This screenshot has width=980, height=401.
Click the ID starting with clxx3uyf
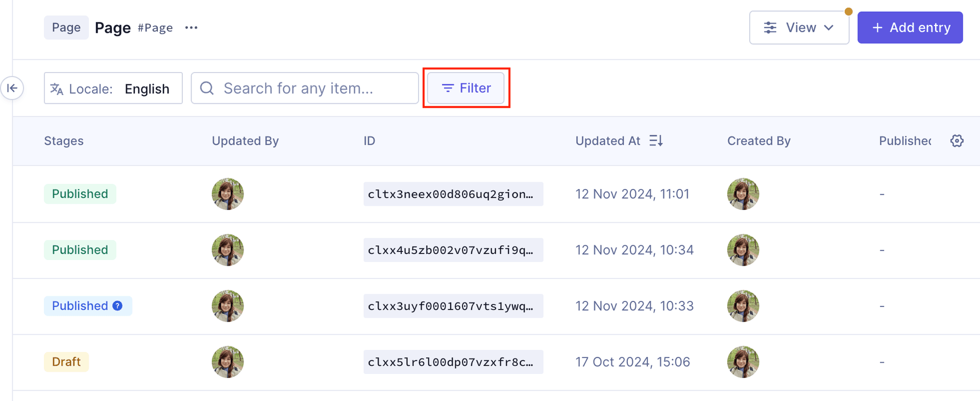point(453,306)
